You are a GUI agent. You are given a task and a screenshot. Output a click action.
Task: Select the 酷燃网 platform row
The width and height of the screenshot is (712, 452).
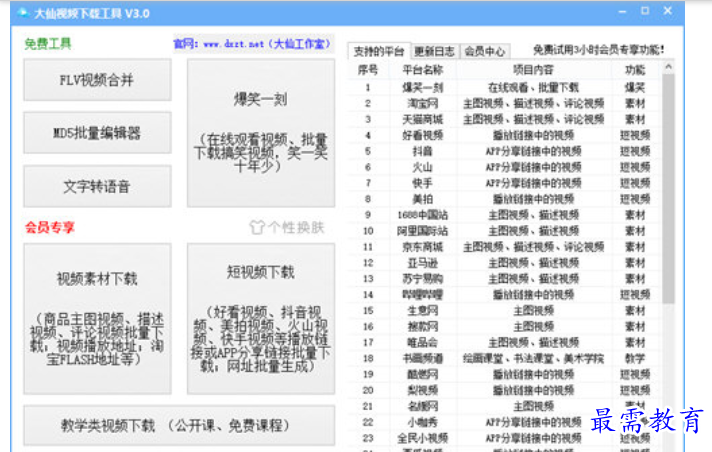click(x=504, y=374)
